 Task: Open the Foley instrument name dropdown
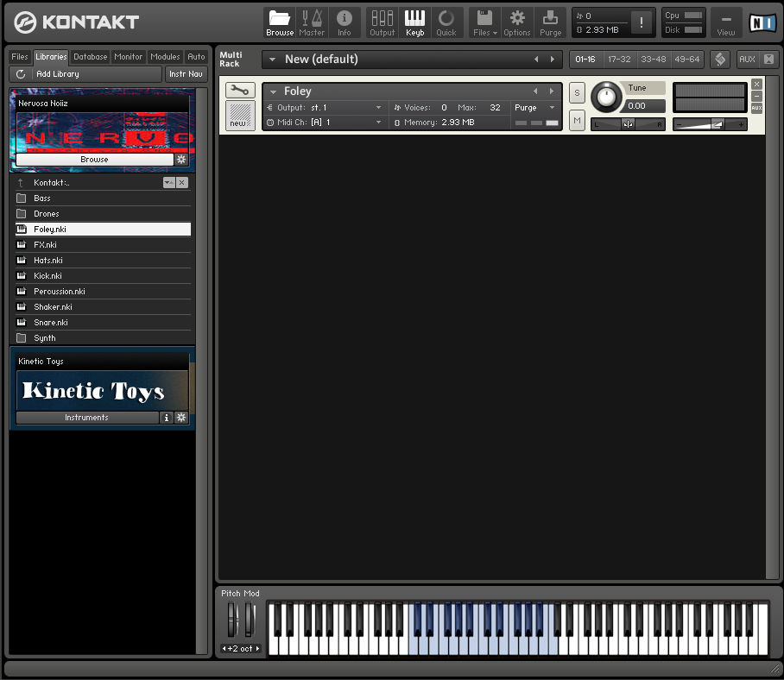click(273, 91)
